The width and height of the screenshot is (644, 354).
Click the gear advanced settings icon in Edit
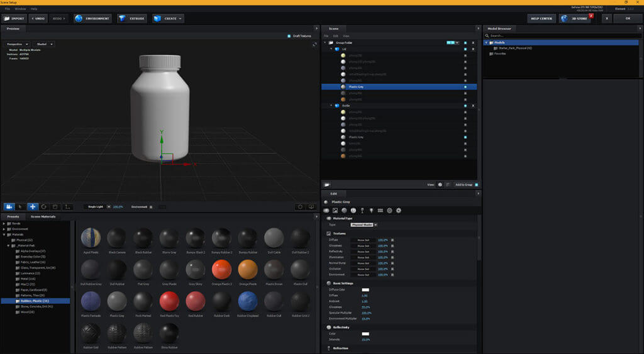[398, 210]
